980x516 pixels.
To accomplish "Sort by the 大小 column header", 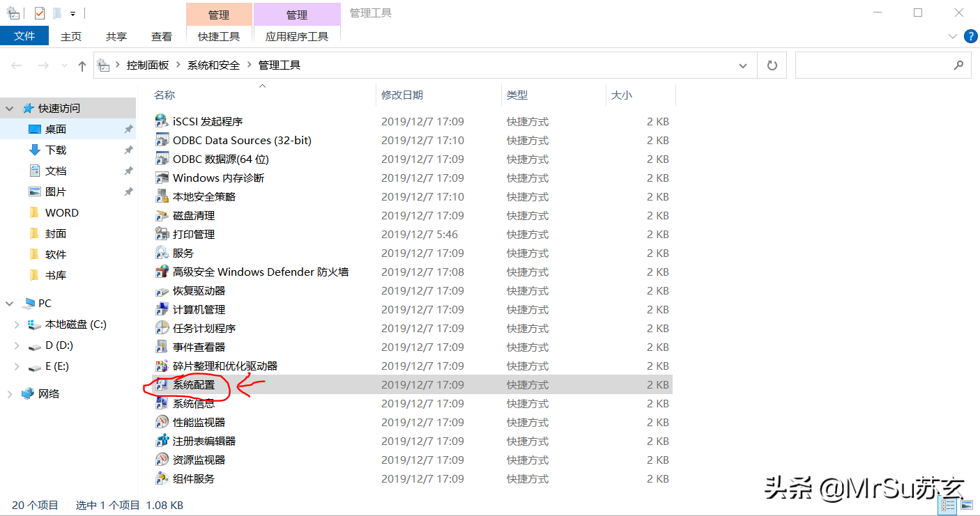I will 622,95.
